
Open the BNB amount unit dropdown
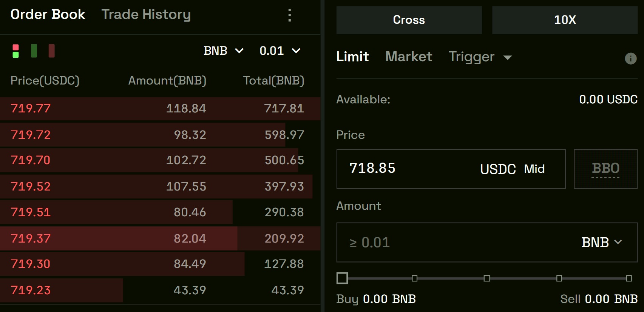click(x=601, y=242)
